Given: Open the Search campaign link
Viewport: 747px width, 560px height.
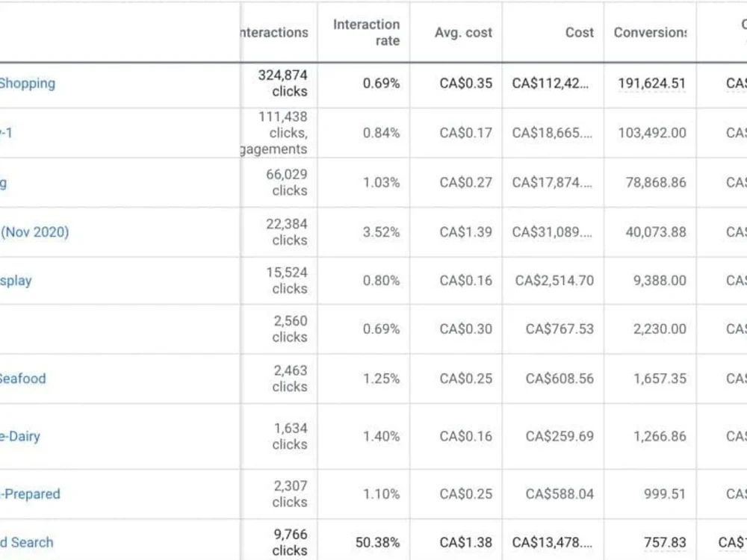Looking at the screenshot, I should (x=27, y=542).
